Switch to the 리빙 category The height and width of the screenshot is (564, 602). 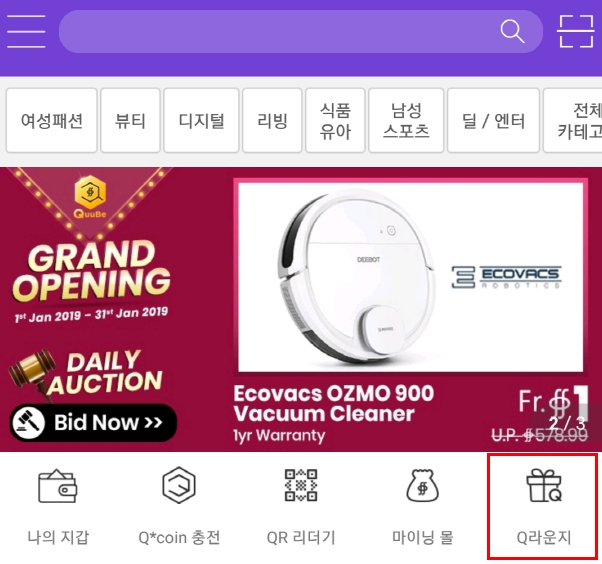(x=272, y=121)
